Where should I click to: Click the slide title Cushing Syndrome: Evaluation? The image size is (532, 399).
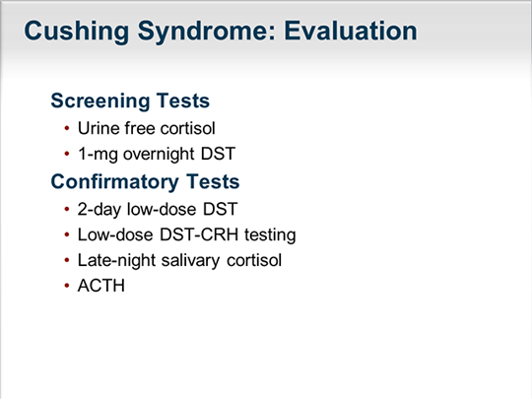(221, 32)
